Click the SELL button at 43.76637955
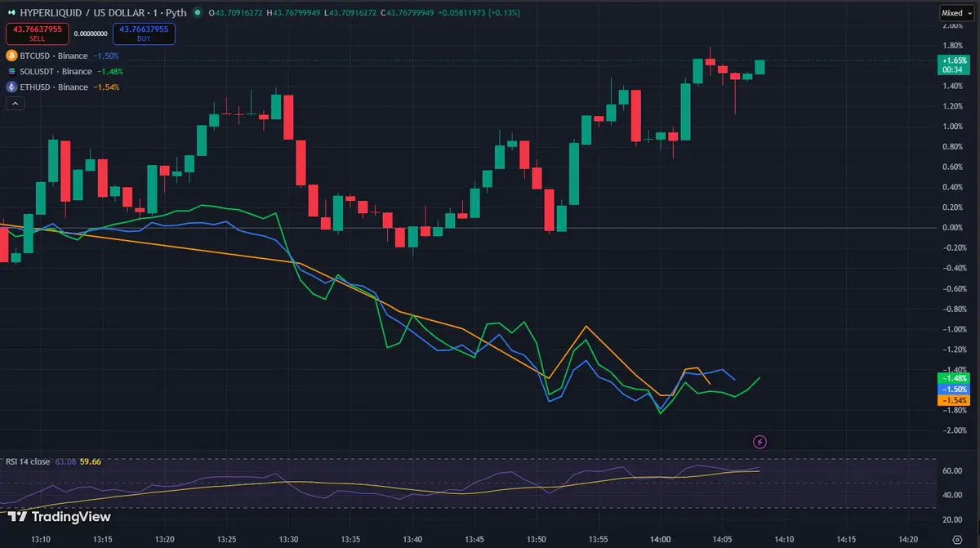980x548 pixels. coord(38,33)
